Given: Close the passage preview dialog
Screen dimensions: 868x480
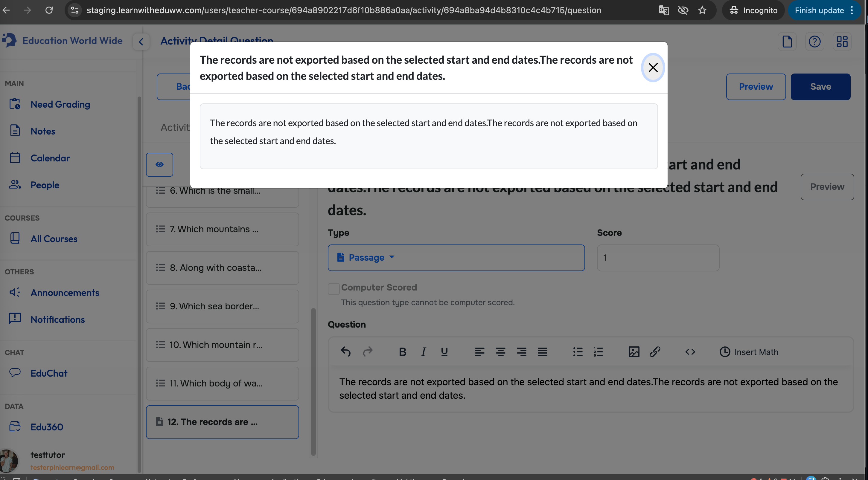Looking at the screenshot, I should click(653, 68).
